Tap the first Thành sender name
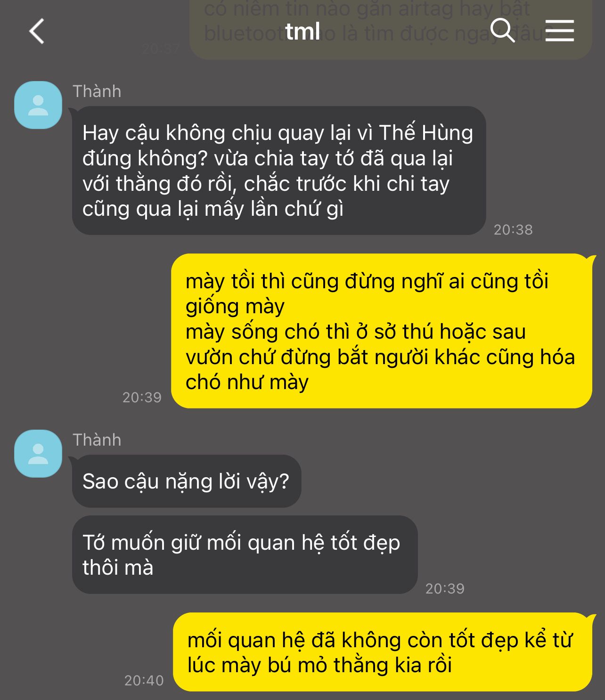605x700 pixels. (97, 91)
